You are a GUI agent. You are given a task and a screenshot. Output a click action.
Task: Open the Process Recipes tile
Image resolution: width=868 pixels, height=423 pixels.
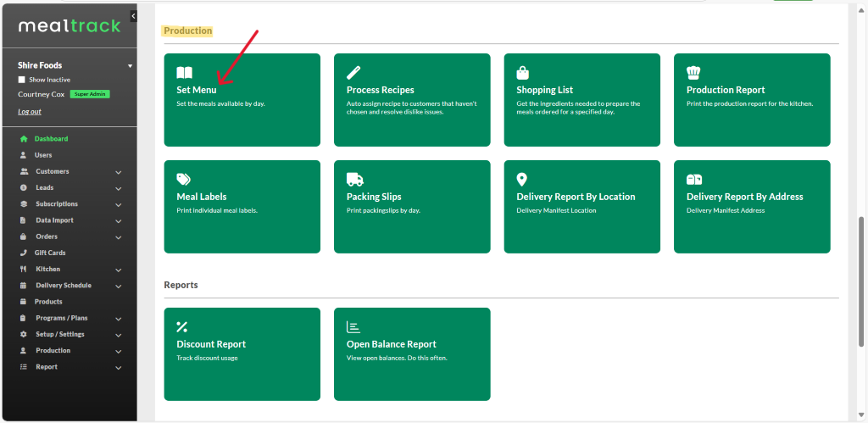[x=412, y=100]
